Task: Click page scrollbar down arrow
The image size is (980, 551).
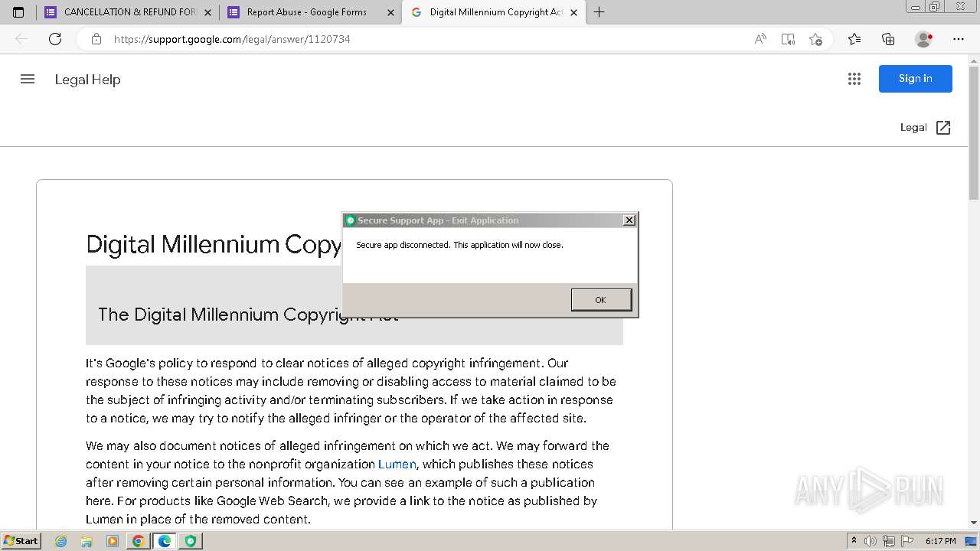Action: [x=974, y=523]
